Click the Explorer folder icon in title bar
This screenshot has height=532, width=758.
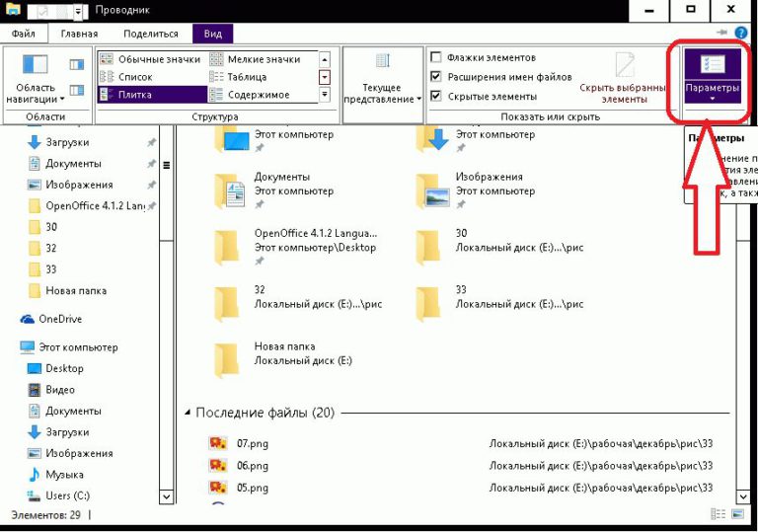tap(13, 9)
